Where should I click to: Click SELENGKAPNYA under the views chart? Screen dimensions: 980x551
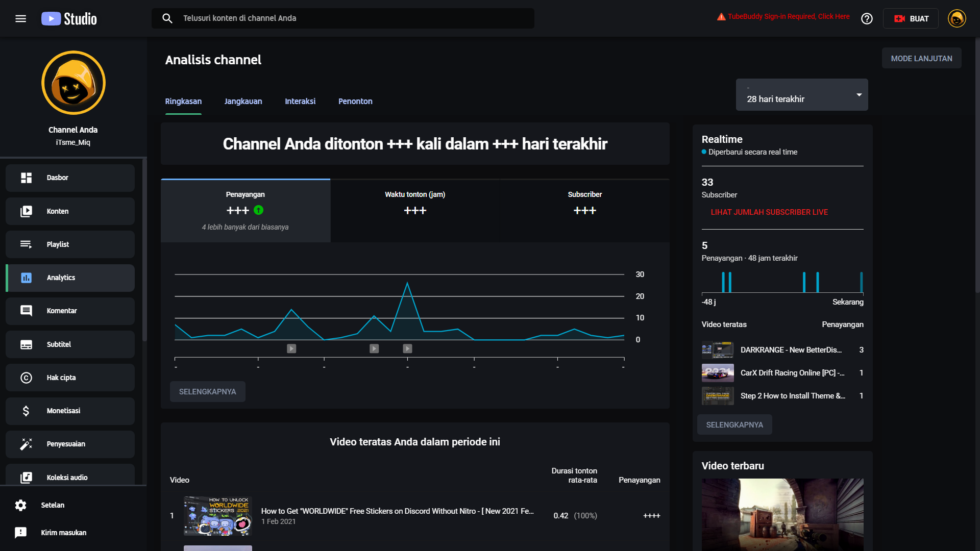tap(207, 392)
